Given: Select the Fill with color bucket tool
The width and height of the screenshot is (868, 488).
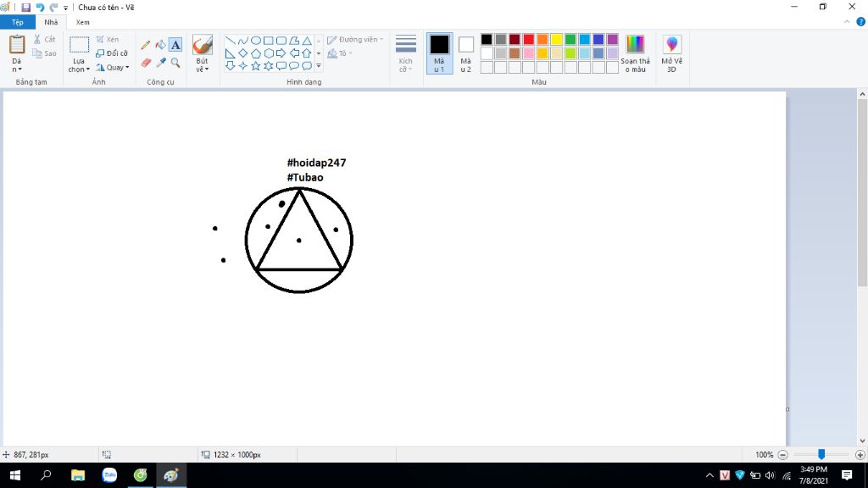Looking at the screenshot, I should (x=160, y=46).
